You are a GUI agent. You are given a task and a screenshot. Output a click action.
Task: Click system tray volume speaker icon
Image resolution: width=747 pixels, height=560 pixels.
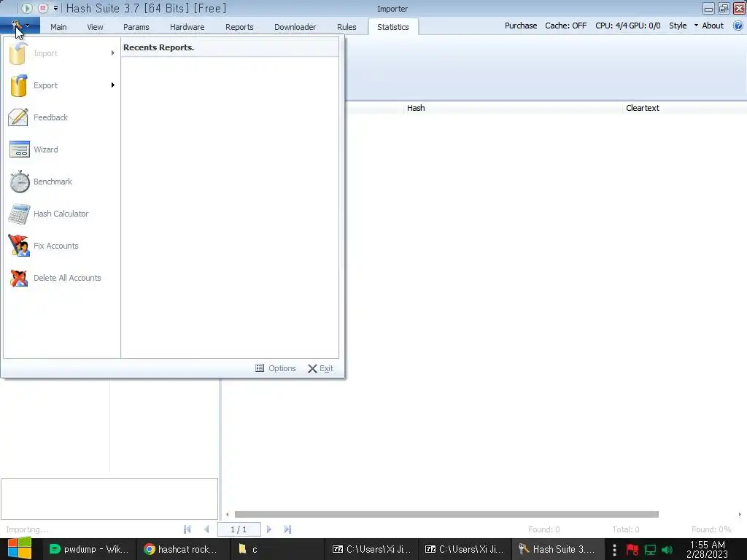tap(667, 550)
